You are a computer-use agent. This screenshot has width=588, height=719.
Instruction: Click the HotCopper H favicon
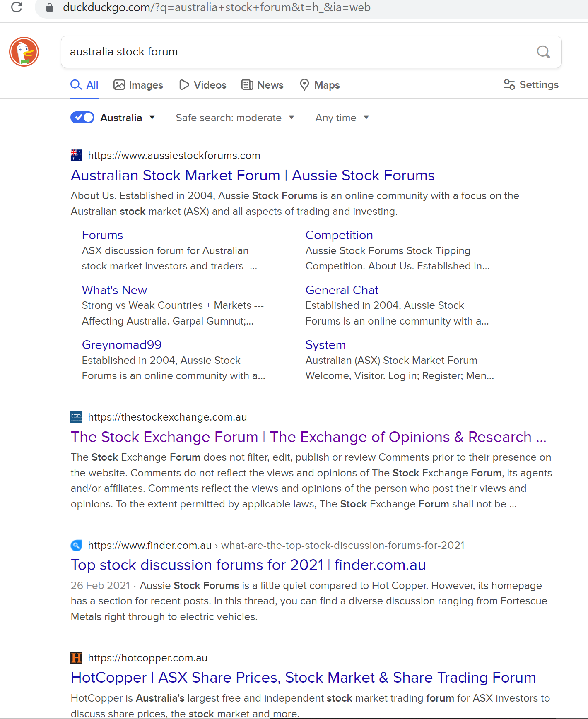coord(76,658)
